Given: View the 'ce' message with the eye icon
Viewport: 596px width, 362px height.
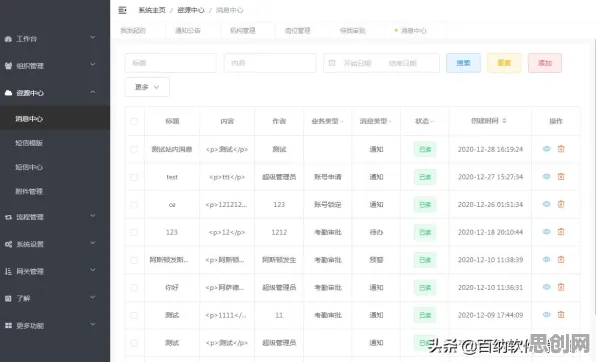Looking at the screenshot, I should 547,204.
